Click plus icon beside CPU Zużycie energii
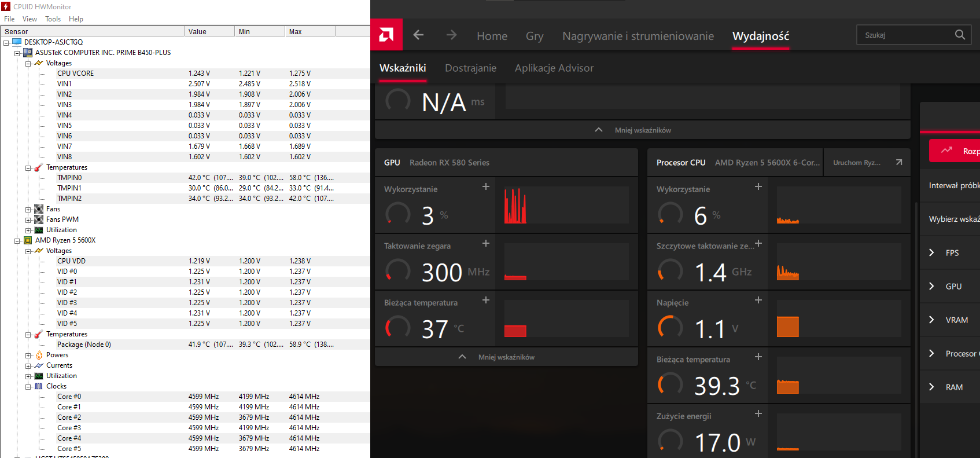Viewport: 980px width, 458px height. point(758,413)
